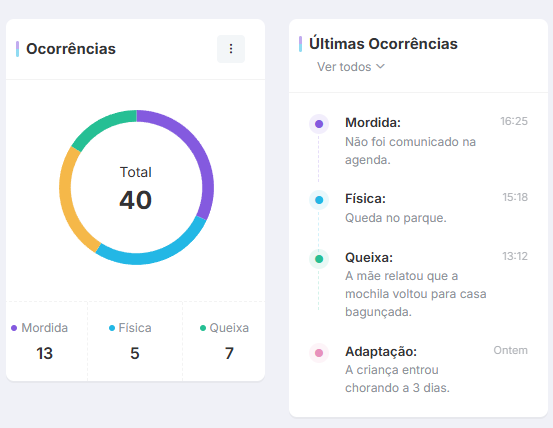Click the green Queixa timeline dot
Image resolution: width=553 pixels, height=428 pixels.
pos(319,259)
